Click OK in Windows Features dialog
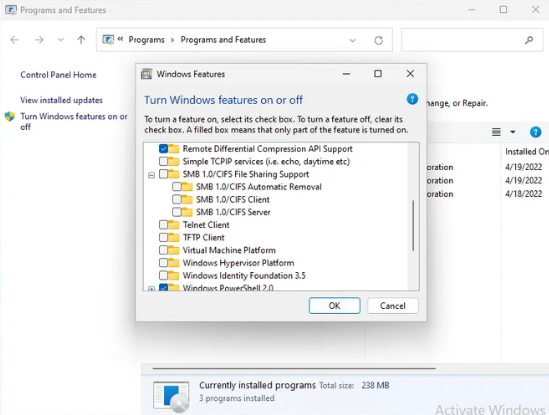The image size is (549, 415). (x=334, y=306)
